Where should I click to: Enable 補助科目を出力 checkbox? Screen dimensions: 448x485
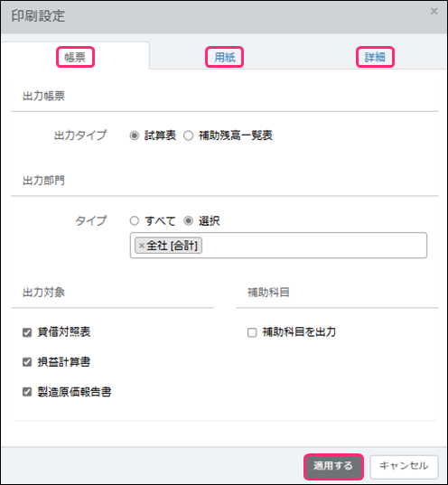pos(252,332)
